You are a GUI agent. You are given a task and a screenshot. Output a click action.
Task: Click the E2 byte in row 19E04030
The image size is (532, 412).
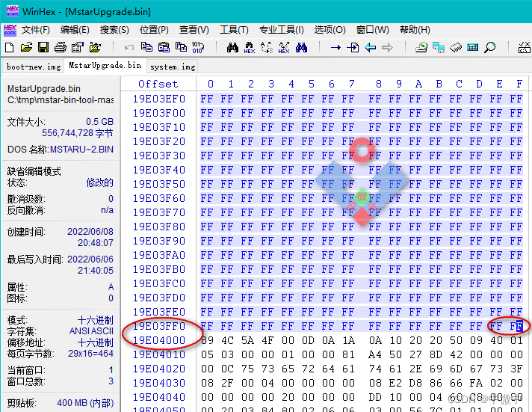pyautogui.click(x=395, y=383)
